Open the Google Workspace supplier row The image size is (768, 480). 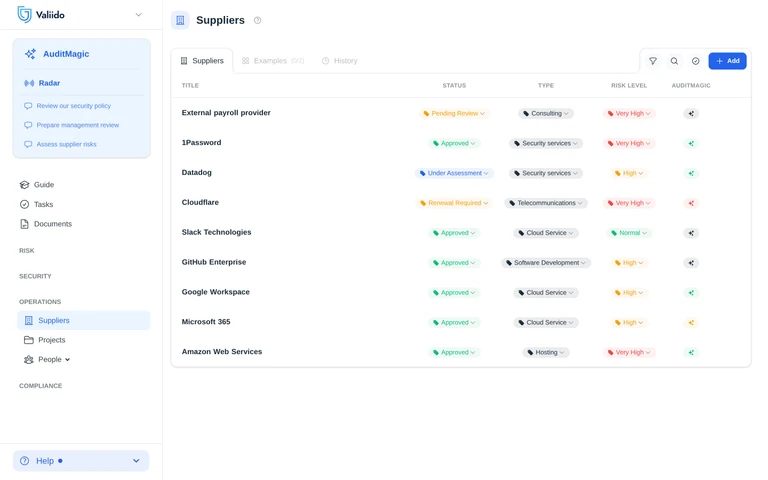216,292
